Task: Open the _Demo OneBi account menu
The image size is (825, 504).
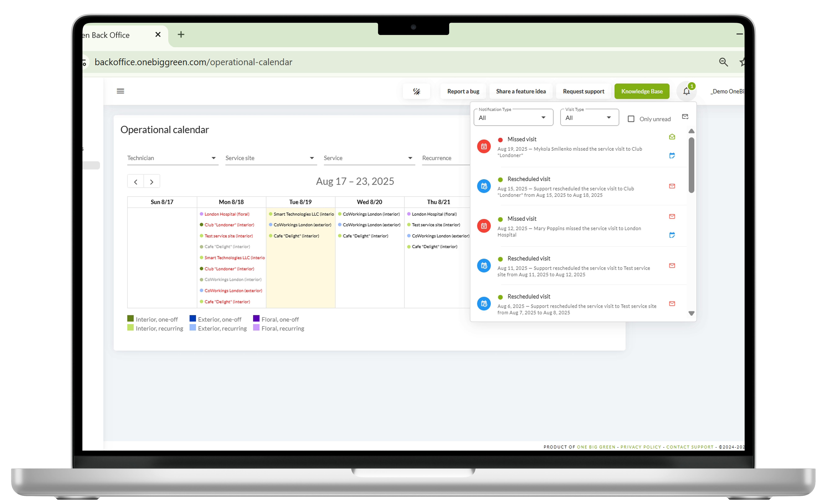Action: click(x=727, y=91)
